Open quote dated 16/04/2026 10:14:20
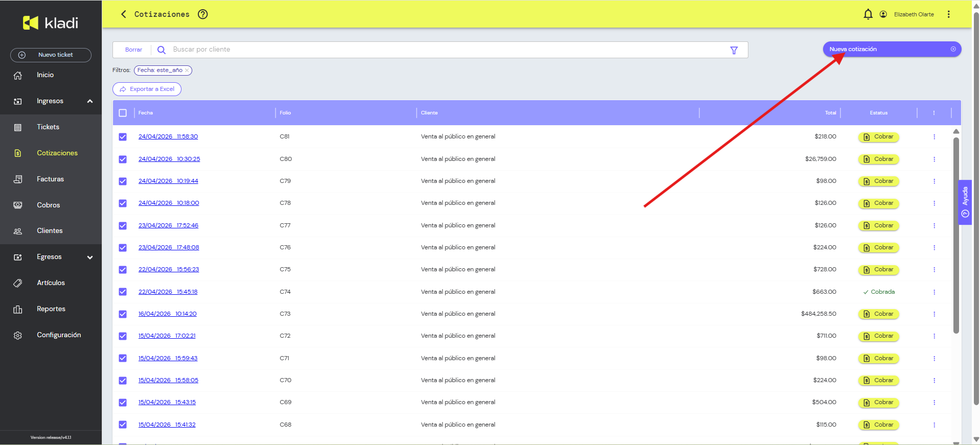 pyautogui.click(x=167, y=314)
